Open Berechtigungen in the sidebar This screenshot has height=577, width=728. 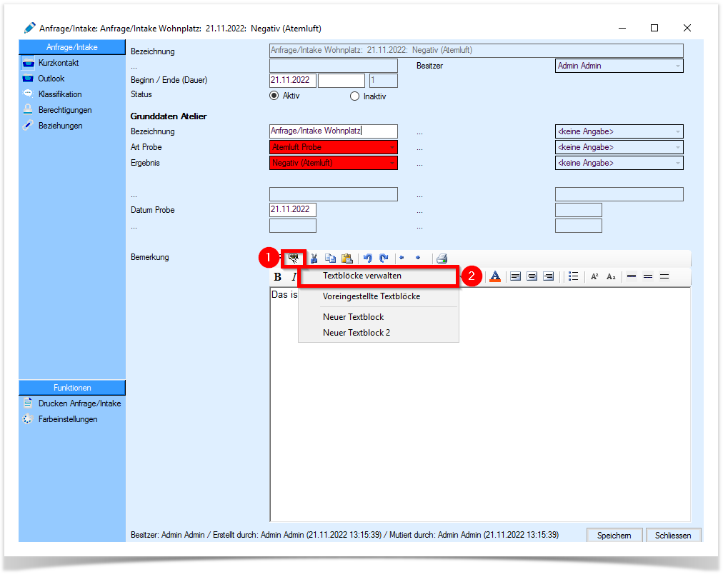tap(65, 110)
